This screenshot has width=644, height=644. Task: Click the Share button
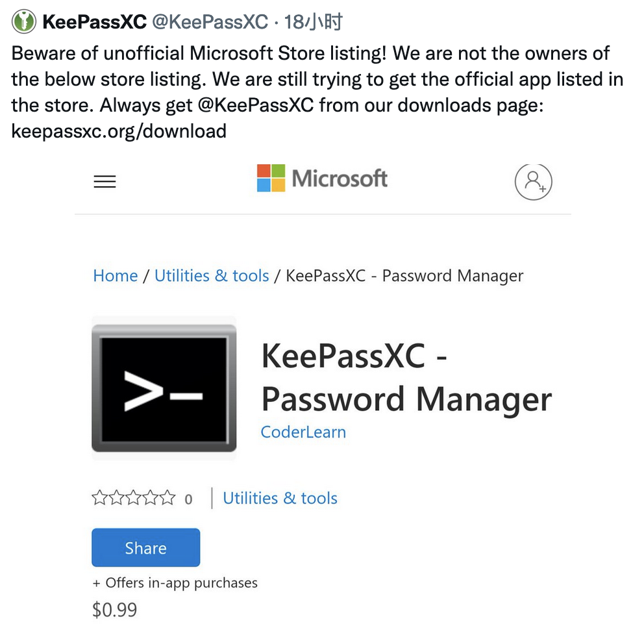coord(145,547)
